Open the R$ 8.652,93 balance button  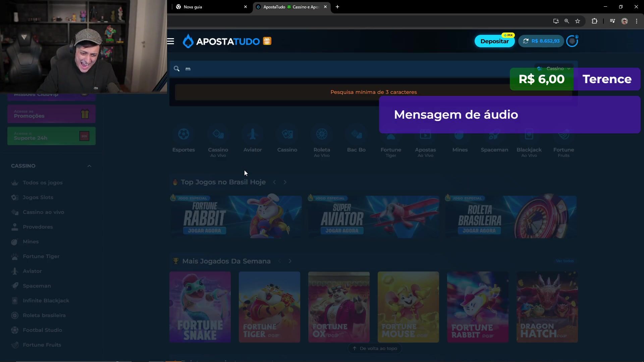coord(541,41)
